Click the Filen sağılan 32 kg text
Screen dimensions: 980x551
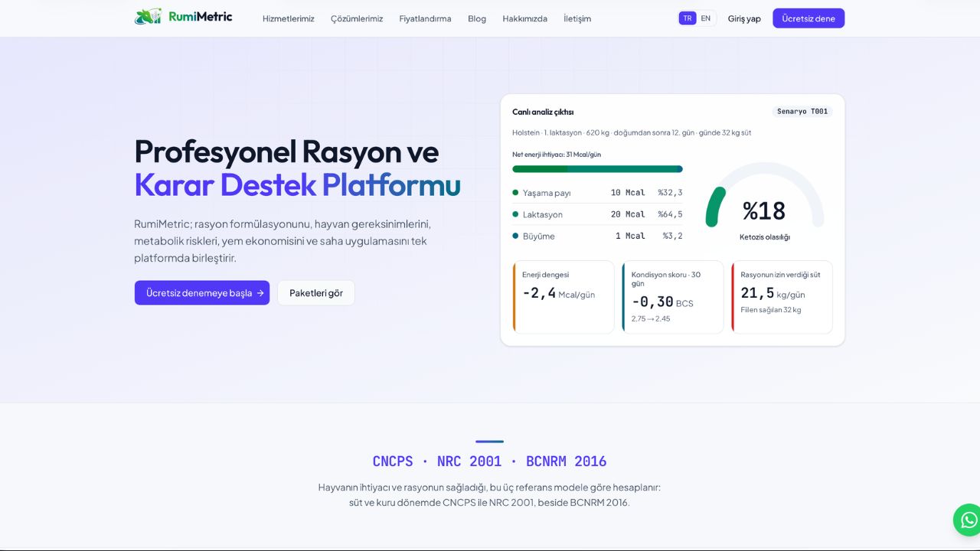click(771, 309)
